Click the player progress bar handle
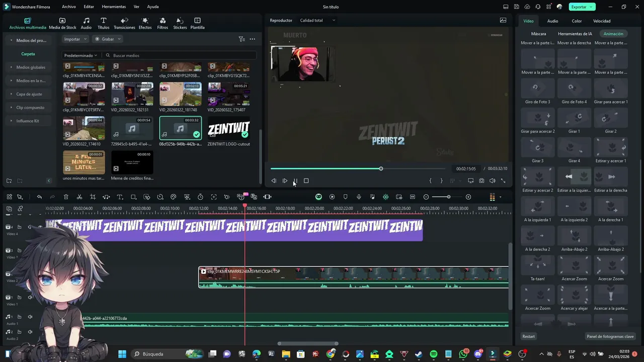The width and height of the screenshot is (644, 362). [x=381, y=168]
